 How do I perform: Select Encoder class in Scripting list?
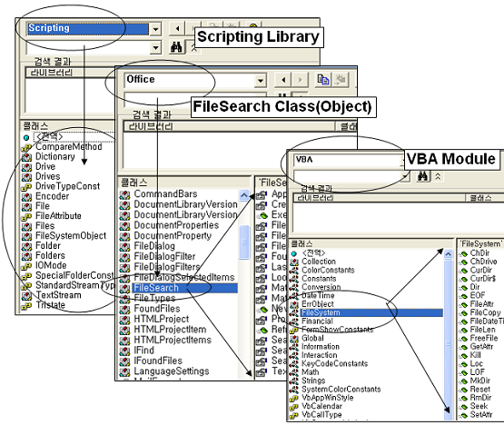pos(52,196)
